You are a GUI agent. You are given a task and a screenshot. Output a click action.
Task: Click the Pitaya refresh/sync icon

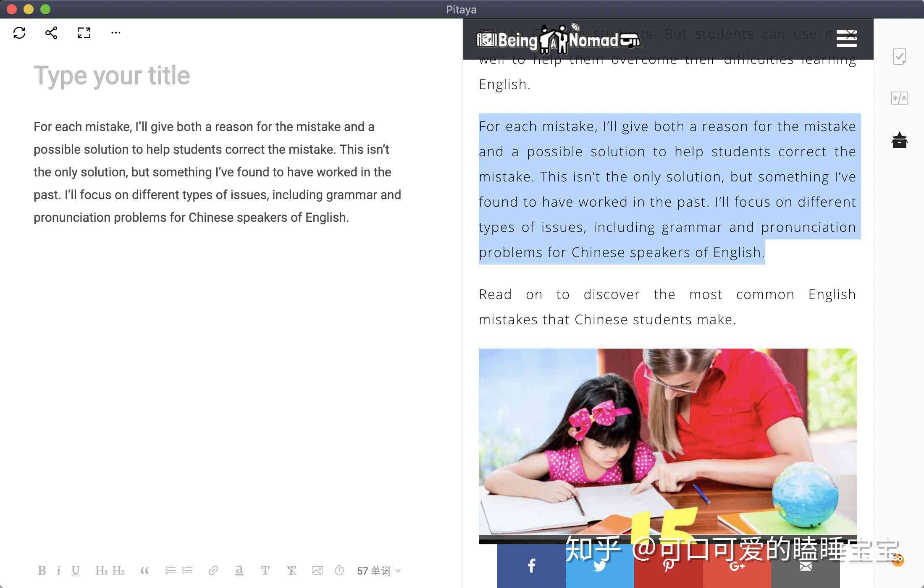click(x=20, y=32)
